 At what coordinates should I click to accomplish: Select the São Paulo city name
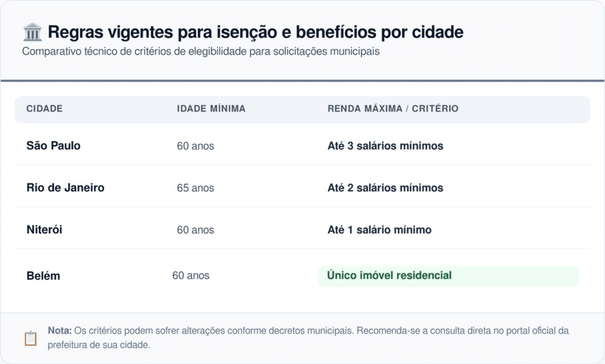click(53, 145)
